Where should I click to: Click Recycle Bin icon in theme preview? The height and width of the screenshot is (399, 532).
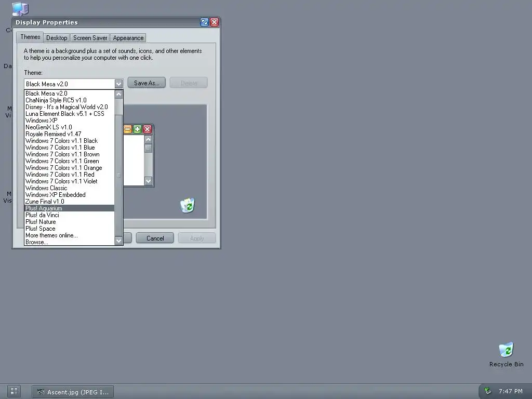tap(187, 205)
